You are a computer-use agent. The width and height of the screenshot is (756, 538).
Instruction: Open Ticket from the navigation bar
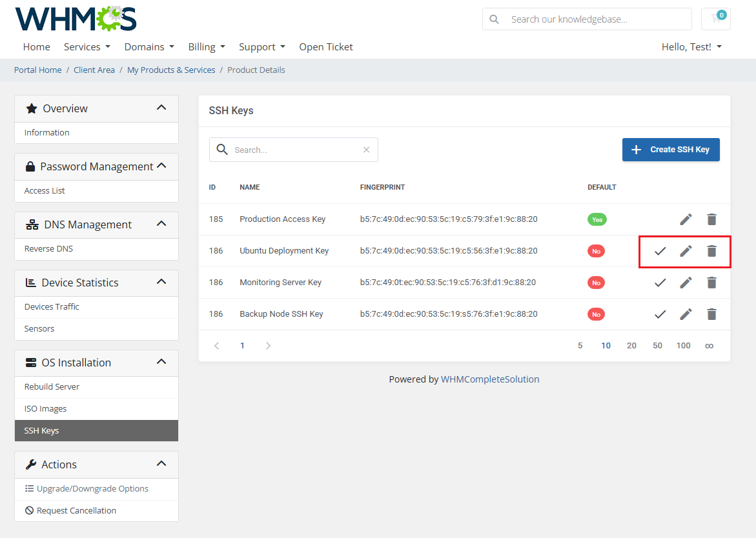click(326, 46)
